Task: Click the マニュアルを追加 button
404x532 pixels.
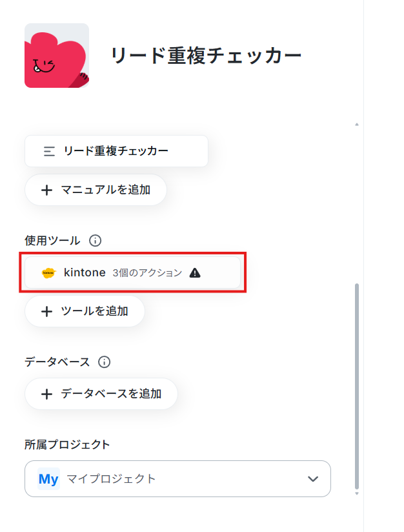Action: (x=96, y=190)
